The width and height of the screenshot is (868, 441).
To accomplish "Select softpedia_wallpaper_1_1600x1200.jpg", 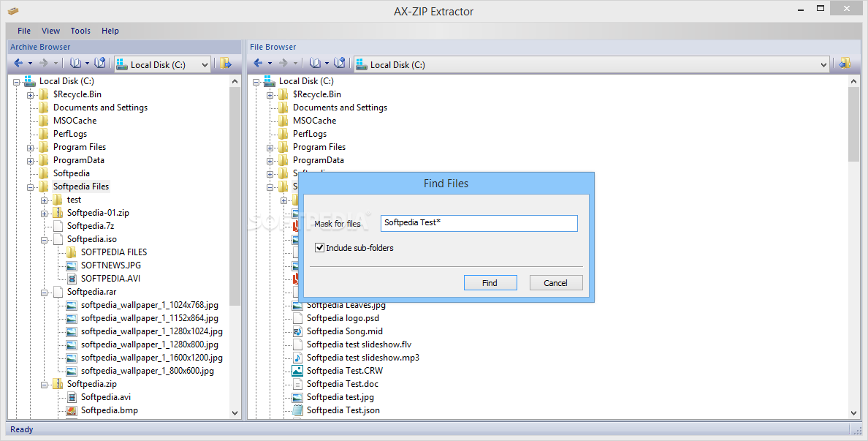I will point(152,358).
